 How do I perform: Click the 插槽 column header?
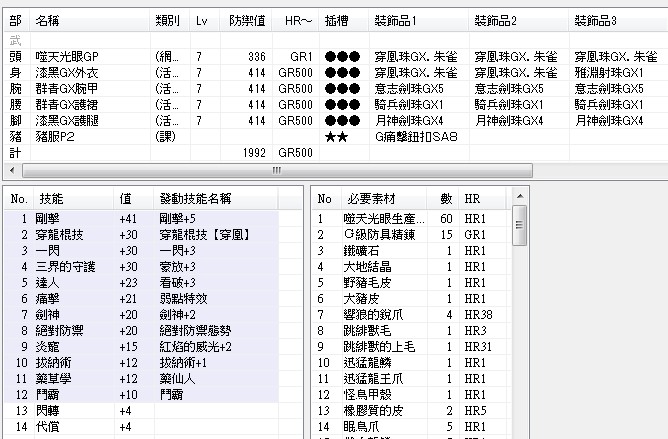tap(338, 20)
